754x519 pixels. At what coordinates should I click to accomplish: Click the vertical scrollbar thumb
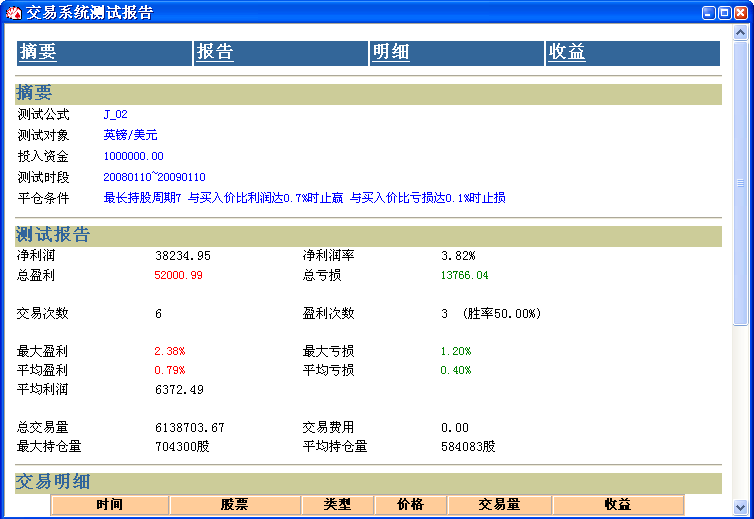point(741,183)
